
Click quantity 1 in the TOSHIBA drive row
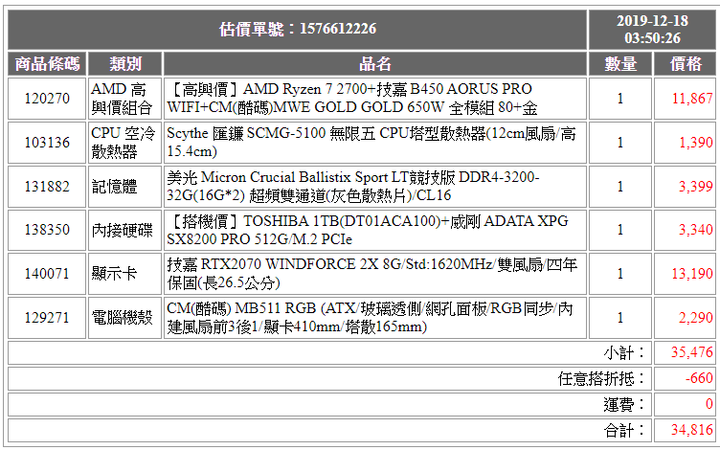(620, 230)
